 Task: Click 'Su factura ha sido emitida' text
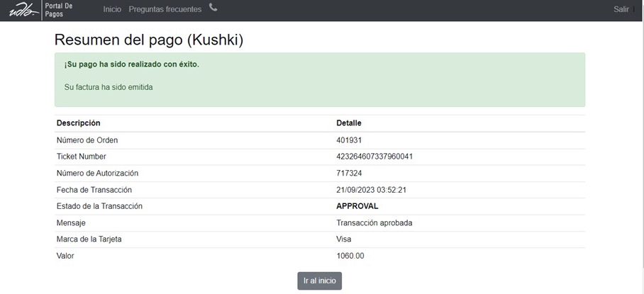click(109, 87)
